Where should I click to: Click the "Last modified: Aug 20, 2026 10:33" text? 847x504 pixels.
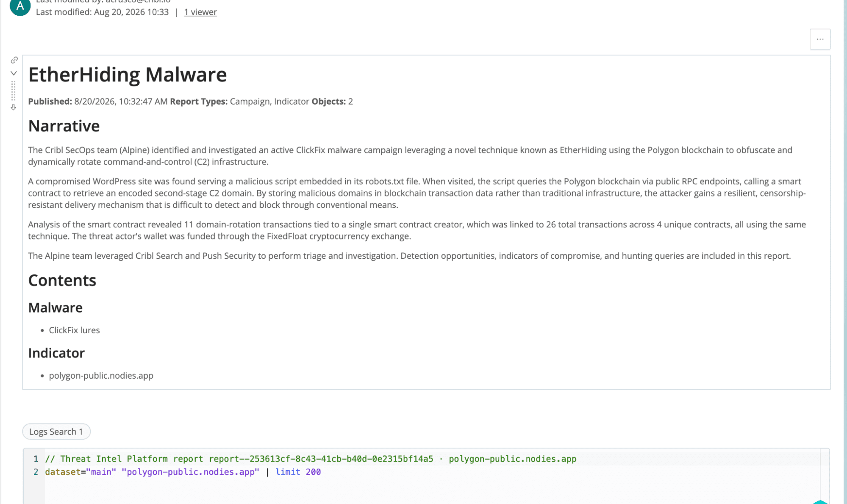tap(102, 12)
